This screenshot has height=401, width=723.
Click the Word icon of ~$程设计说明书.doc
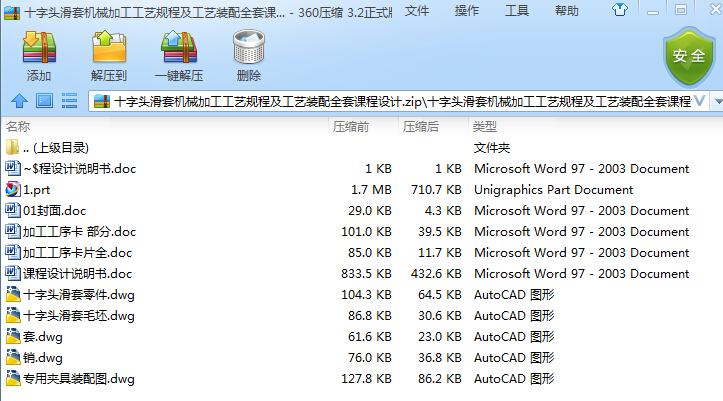click(13, 168)
